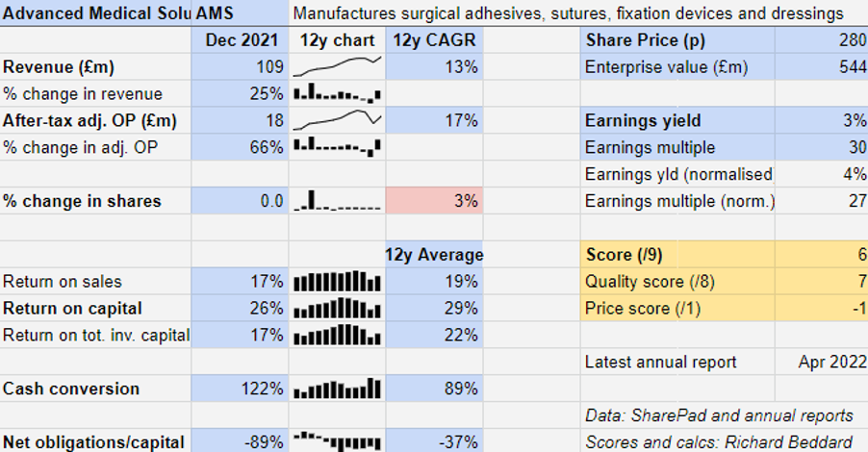This screenshot has height=452, width=868.
Task: Select the Revenue CAGR 13% cell
Action: (x=435, y=67)
